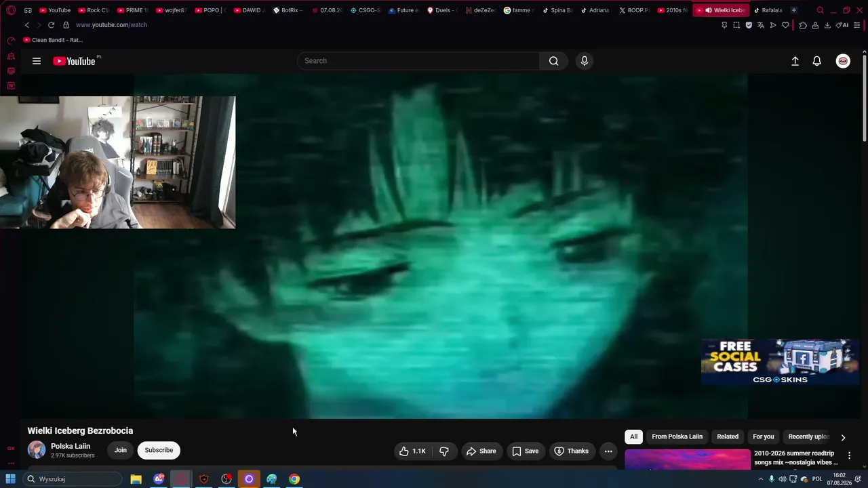Open the Polska Laiin channel name link
Image resolution: width=868 pixels, height=488 pixels.
[71, 446]
